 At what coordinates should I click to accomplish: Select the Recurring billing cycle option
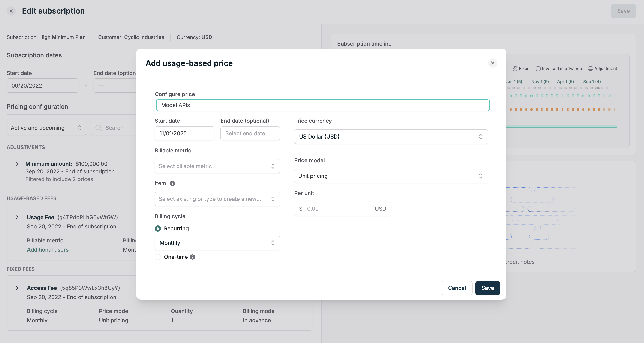click(x=158, y=229)
